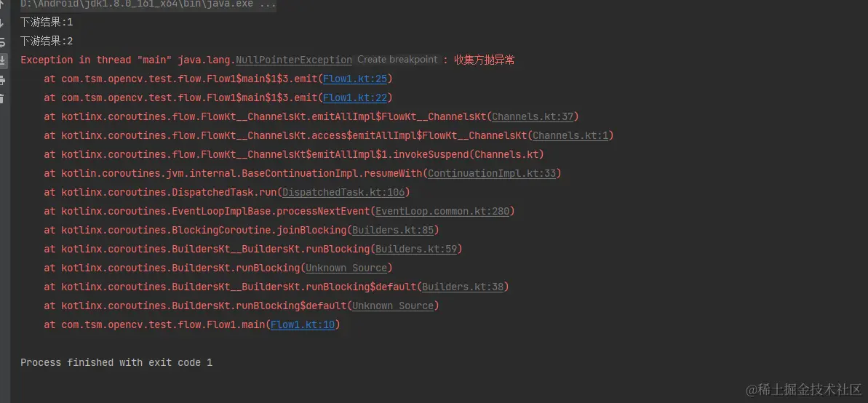Select the output line 下游结果:2
This screenshot has height=403, width=868.
[x=47, y=41]
